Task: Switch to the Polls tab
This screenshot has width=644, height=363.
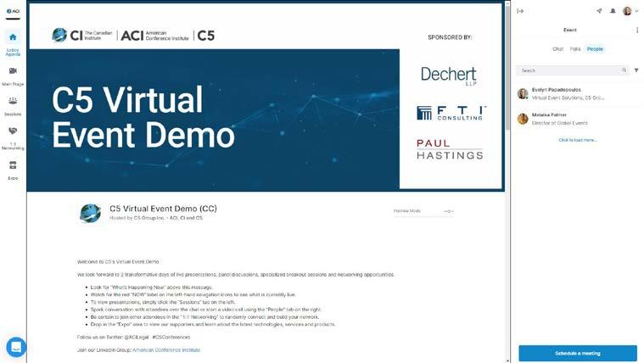Action: click(x=575, y=49)
